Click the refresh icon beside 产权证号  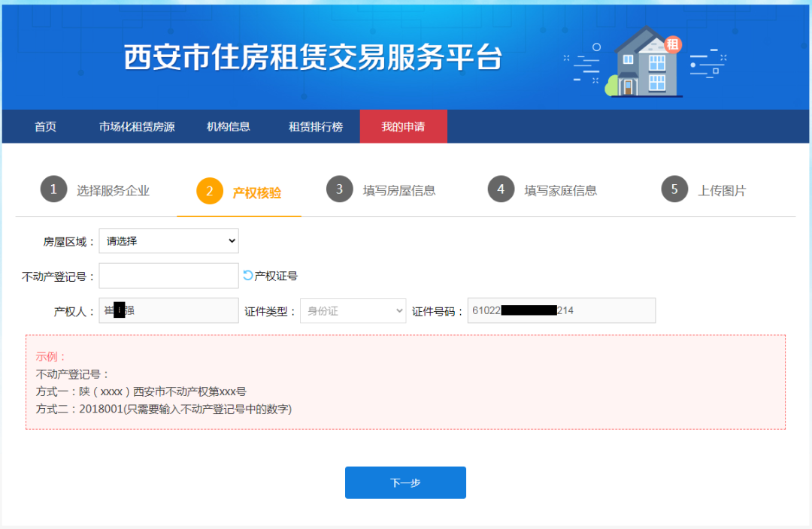tap(248, 276)
